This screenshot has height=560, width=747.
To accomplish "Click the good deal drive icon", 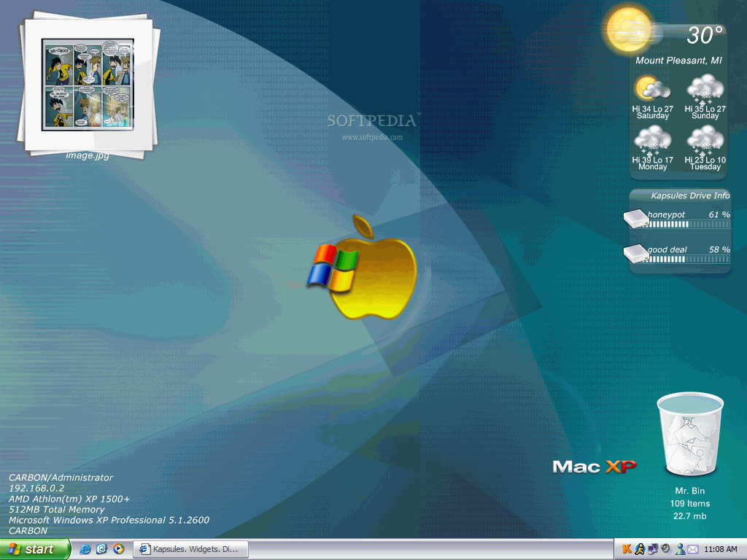I will pos(636,253).
